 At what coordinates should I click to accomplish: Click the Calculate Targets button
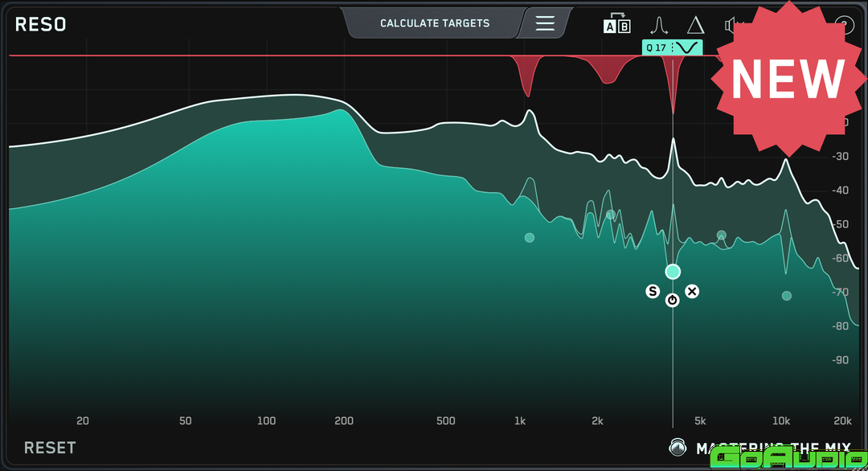435,23
